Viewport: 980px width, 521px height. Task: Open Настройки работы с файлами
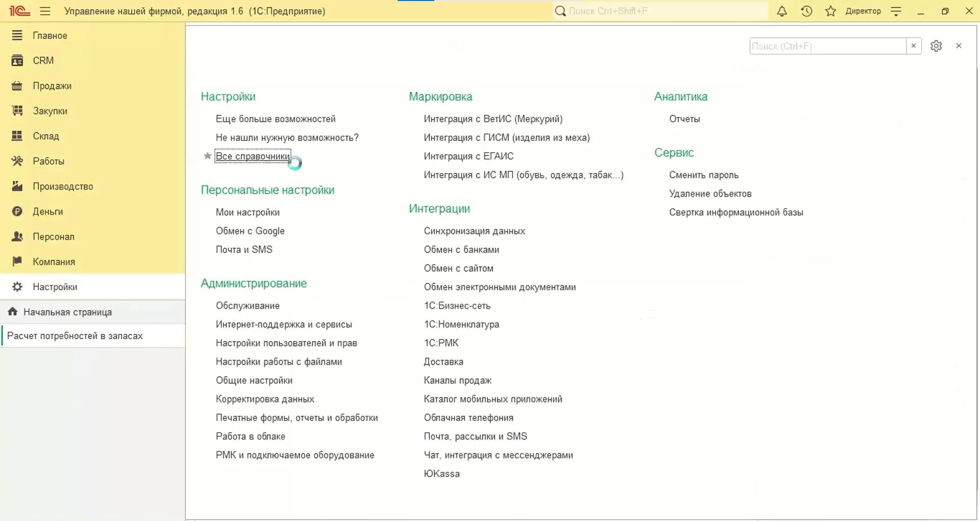[x=279, y=362]
